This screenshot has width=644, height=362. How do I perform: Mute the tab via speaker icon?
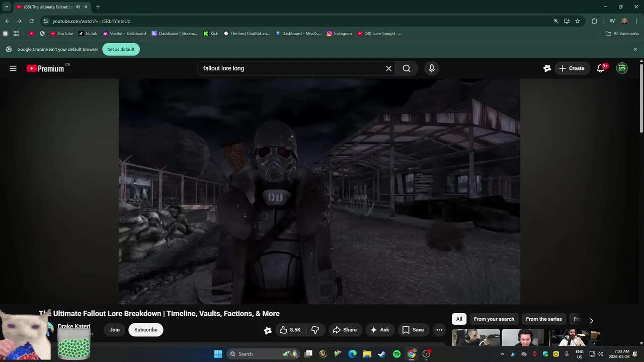tap(78, 7)
